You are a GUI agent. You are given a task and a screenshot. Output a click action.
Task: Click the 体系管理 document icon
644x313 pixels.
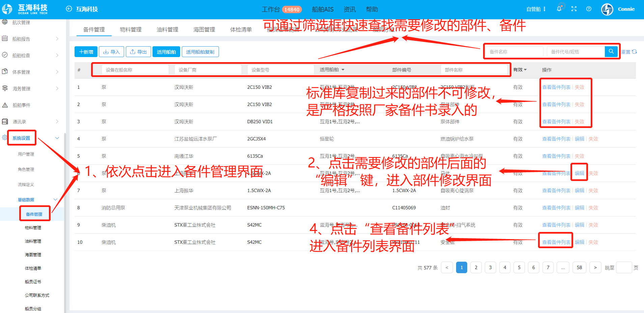coord(5,72)
